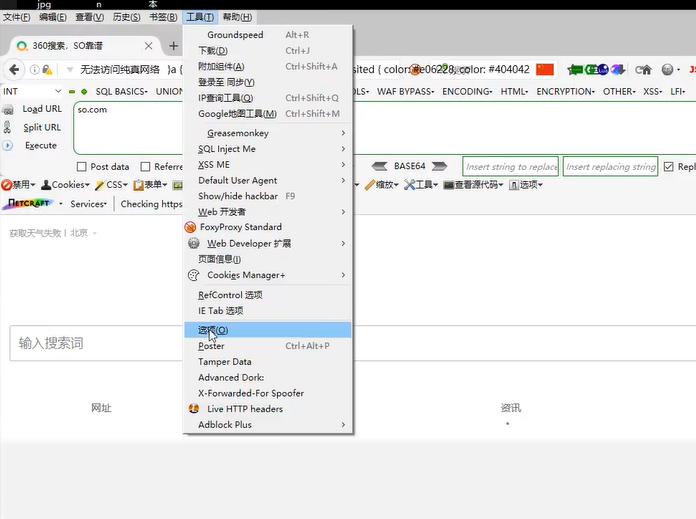This screenshot has width=696, height=519.
Task: Click Show/hide hackbar menu entry
Action: [268, 196]
